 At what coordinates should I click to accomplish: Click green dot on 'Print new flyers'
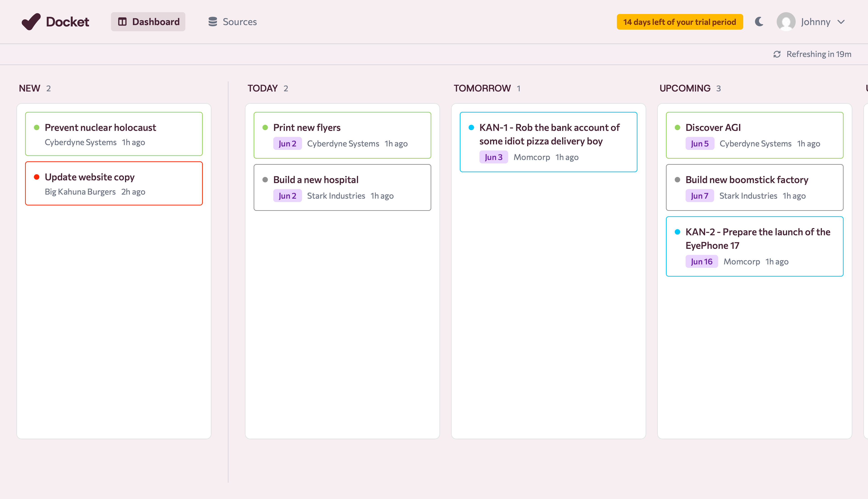pyautogui.click(x=265, y=127)
